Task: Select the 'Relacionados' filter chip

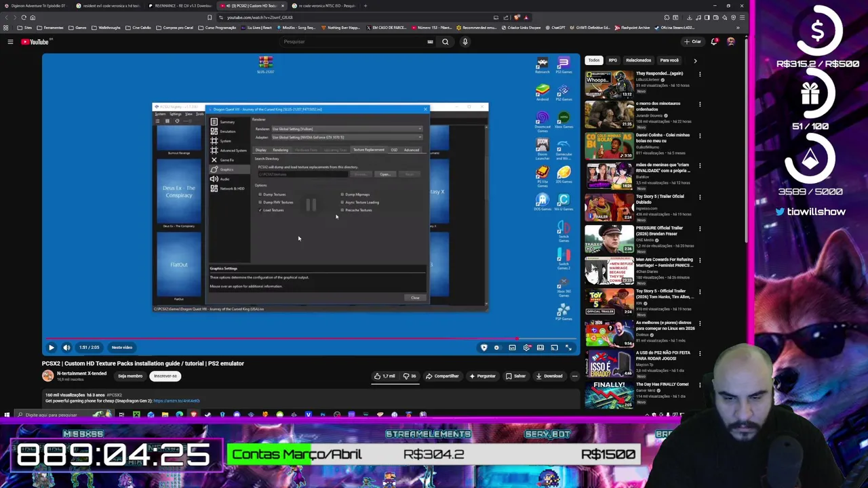Action: pyautogui.click(x=638, y=60)
